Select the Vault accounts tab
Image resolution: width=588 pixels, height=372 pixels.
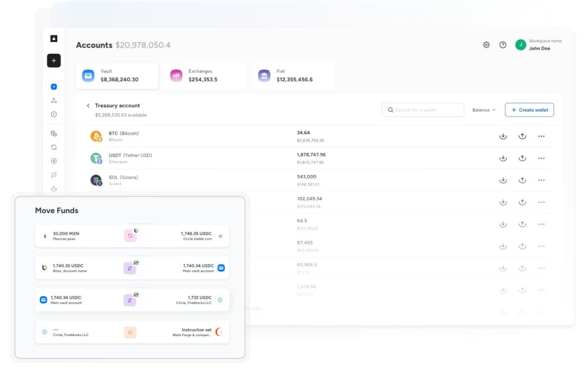pyautogui.click(x=117, y=76)
